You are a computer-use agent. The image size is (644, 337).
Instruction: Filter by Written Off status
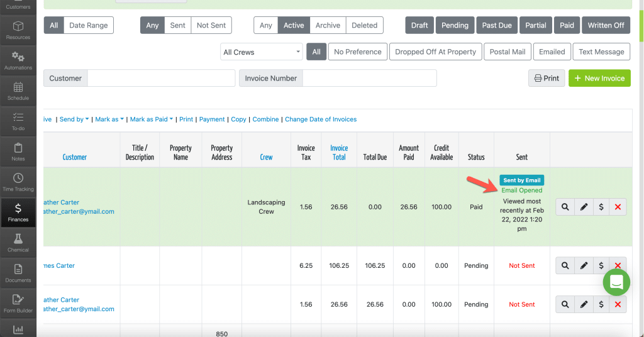point(606,25)
